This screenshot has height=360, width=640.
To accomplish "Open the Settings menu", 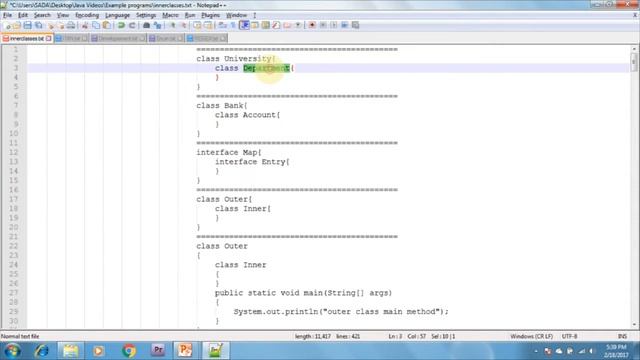I will [x=146, y=15].
